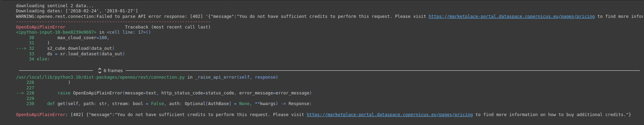
Task: Open the connection.py file path link
Action: click(x=100, y=77)
